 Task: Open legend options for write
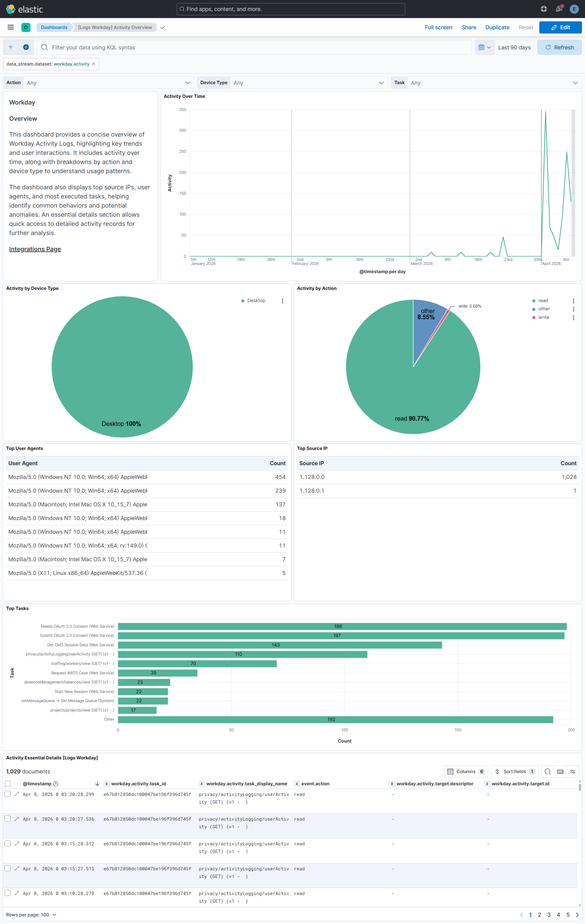[573, 318]
